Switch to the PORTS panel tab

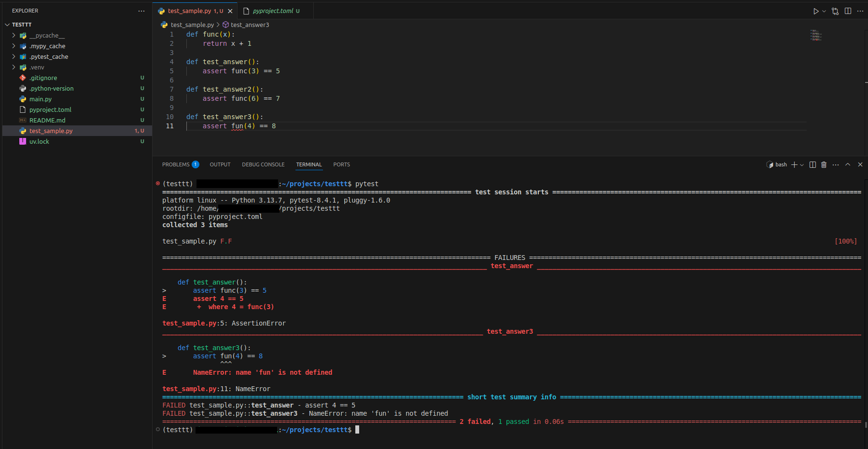(x=342, y=164)
